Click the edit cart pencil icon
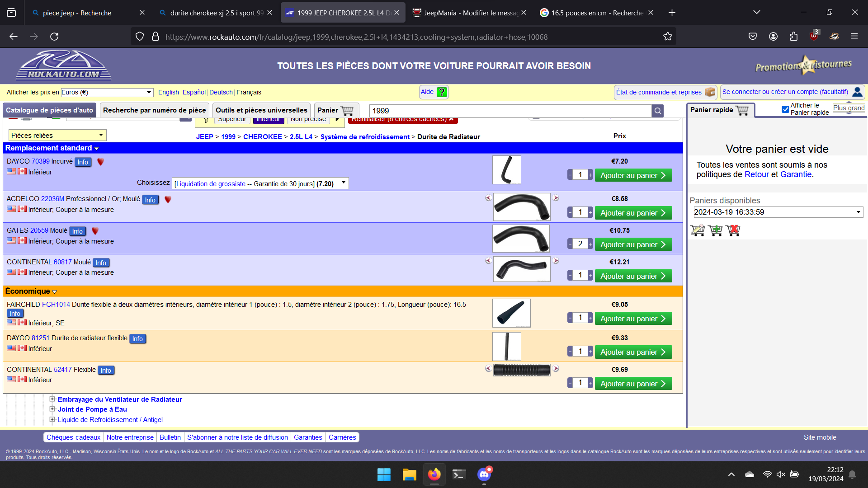Viewport: 868px width, 488px height. tap(698, 230)
